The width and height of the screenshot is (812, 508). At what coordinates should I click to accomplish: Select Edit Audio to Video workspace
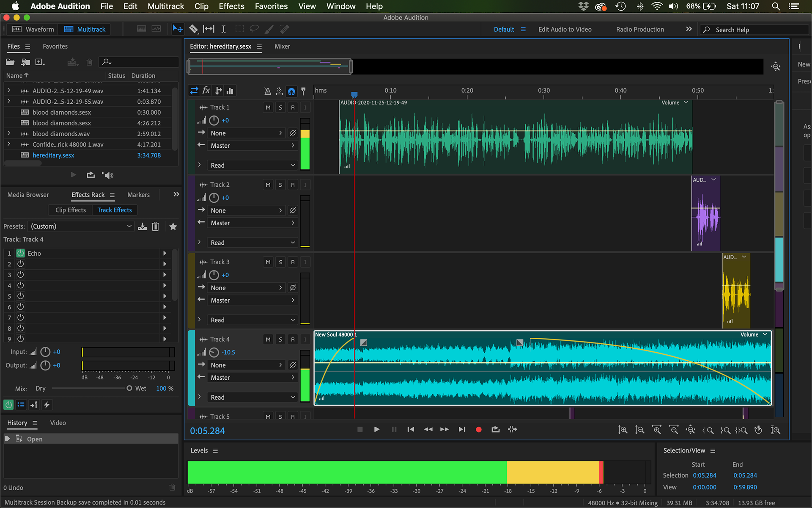(x=565, y=29)
